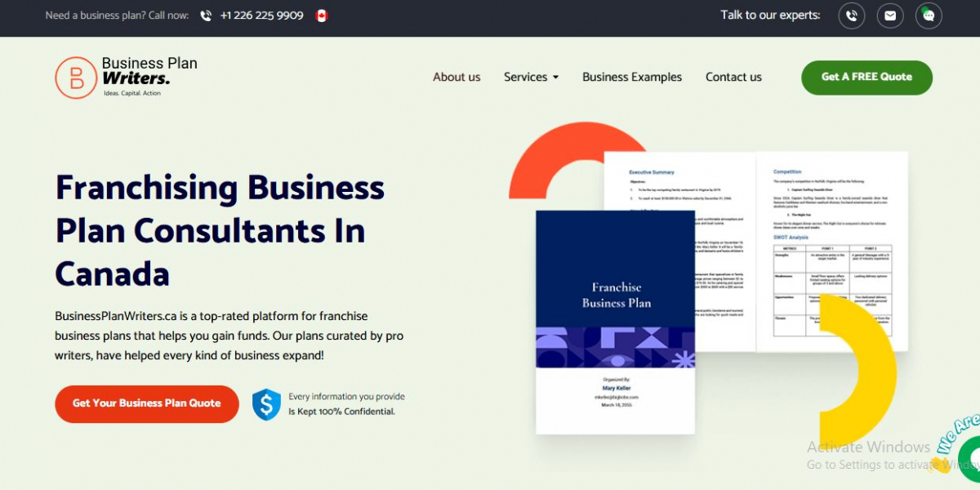This screenshot has height=490, width=980.
Task: Navigate to Contact us
Action: click(733, 77)
